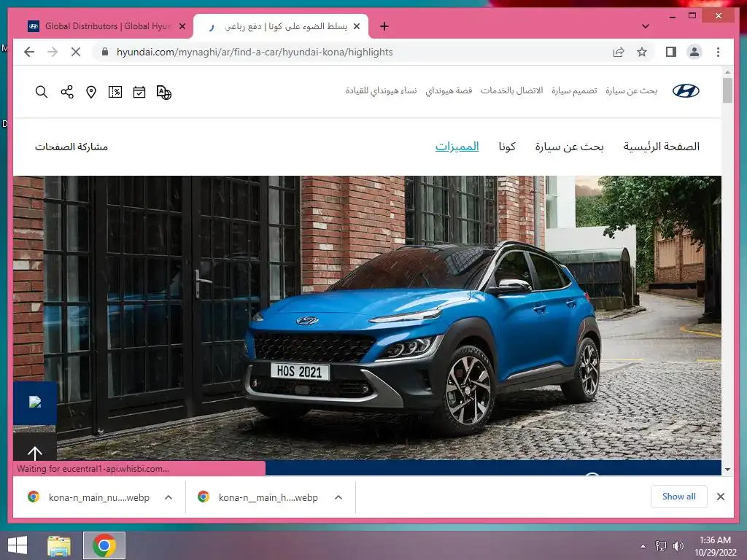Open الاتصال بالخدمات menu item

511,90
